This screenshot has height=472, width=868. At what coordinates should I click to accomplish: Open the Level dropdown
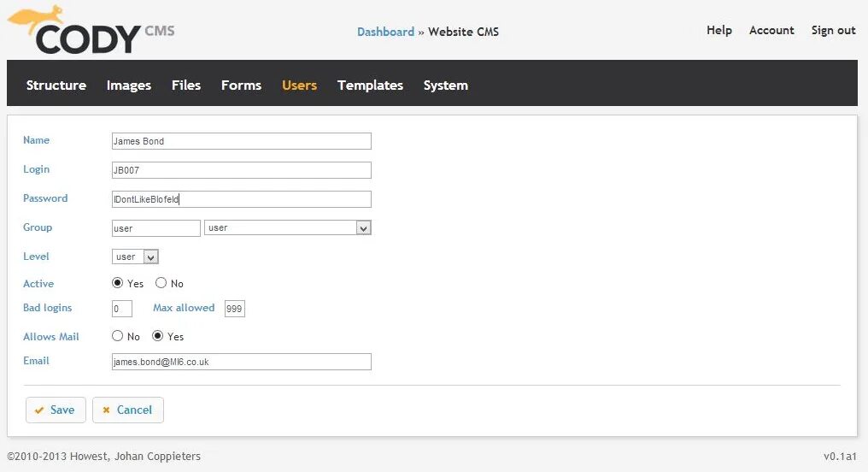(135, 257)
